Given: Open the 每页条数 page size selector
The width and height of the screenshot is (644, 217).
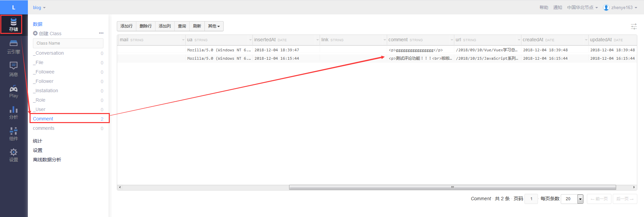Looking at the screenshot, I should [x=572, y=199].
